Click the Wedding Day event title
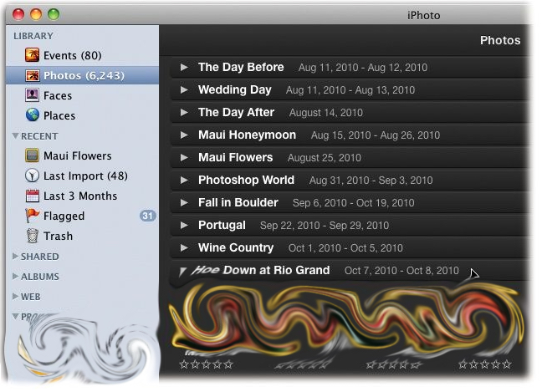 235,89
